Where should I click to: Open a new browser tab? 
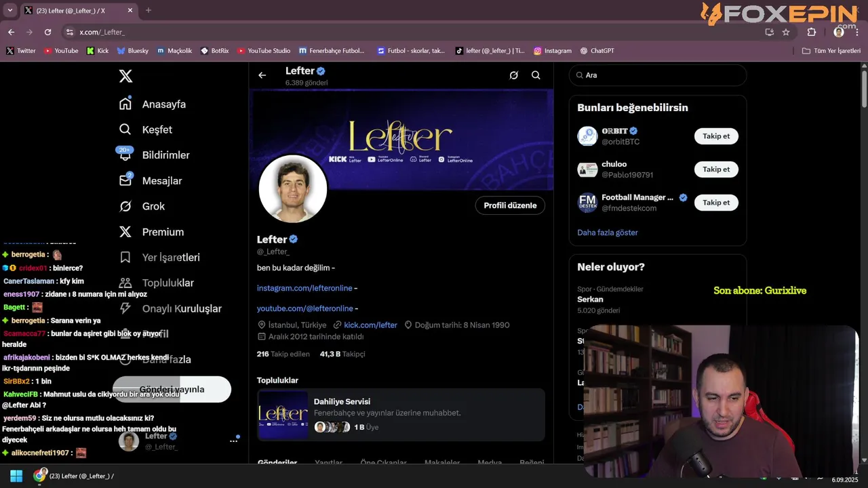149,10
